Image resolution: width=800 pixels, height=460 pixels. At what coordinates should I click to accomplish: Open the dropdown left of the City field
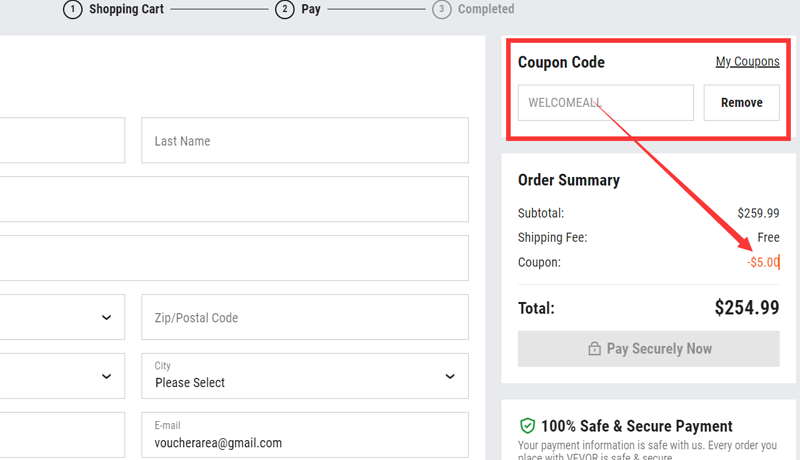[60, 376]
